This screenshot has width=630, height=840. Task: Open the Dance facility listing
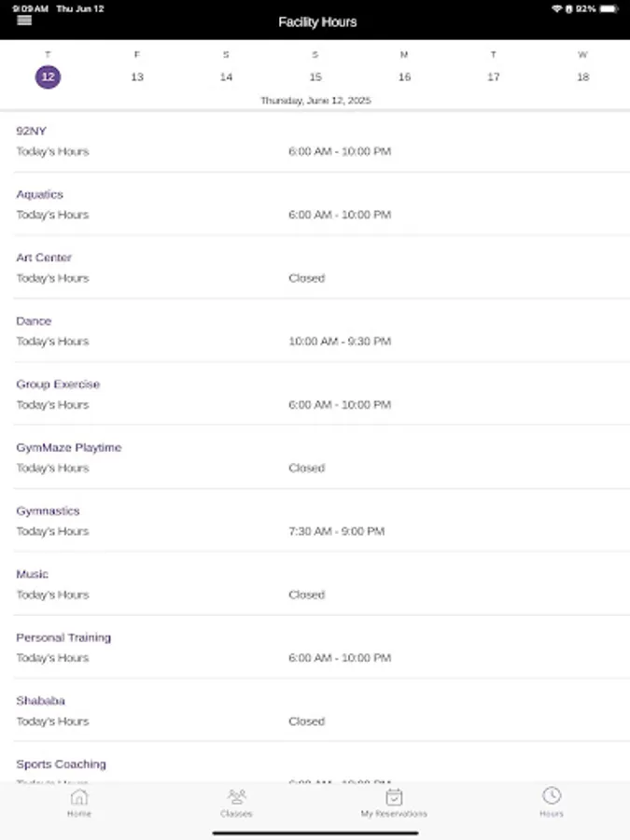(x=315, y=330)
